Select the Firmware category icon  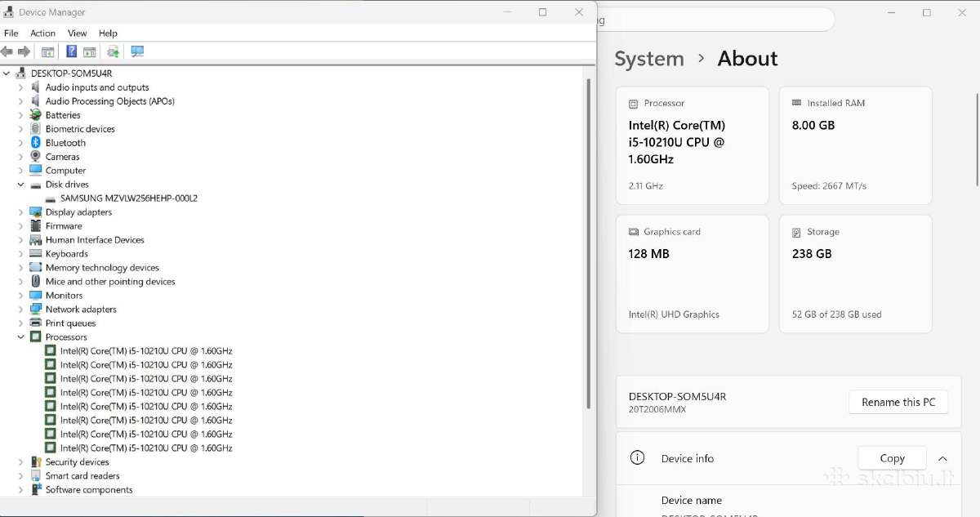36,226
